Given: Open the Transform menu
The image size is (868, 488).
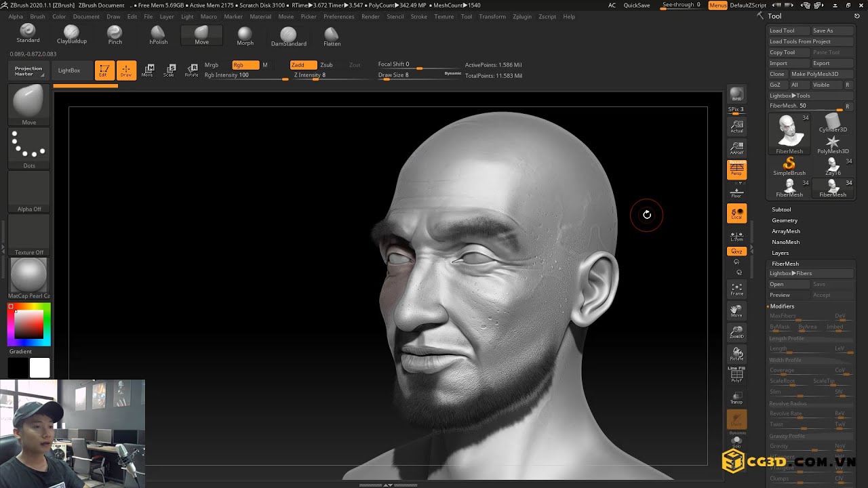Looking at the screenshot, I should coord(492,16).
